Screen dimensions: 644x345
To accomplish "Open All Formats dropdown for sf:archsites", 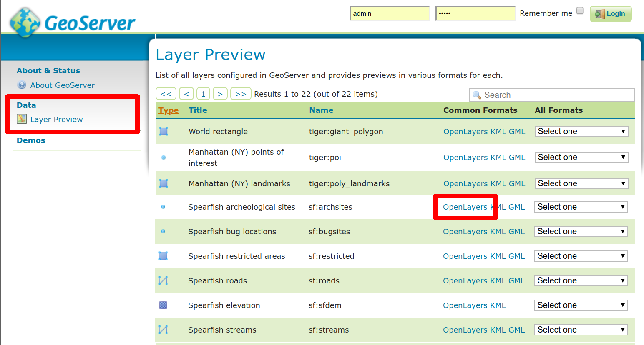I will tap(581, 207).
